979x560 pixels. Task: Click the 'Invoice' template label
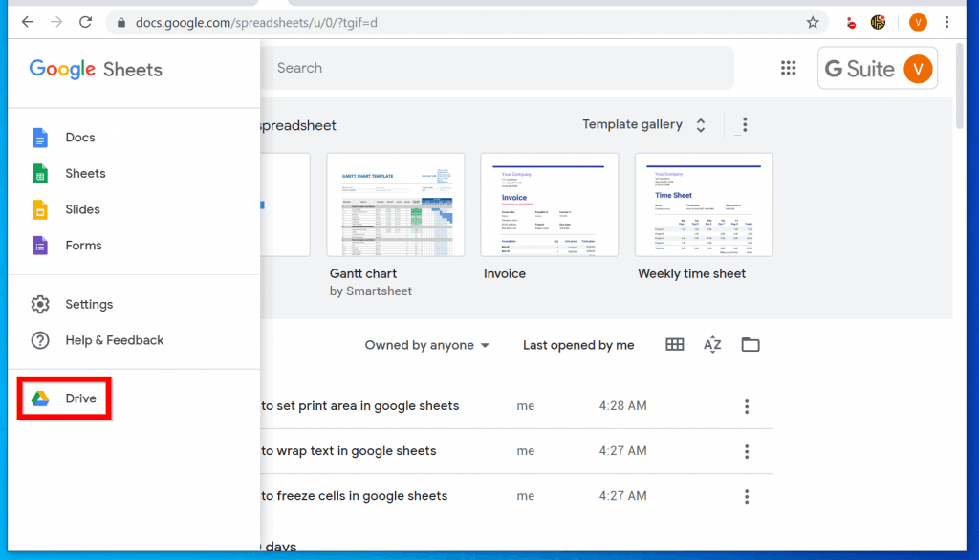tap(505, 273)
